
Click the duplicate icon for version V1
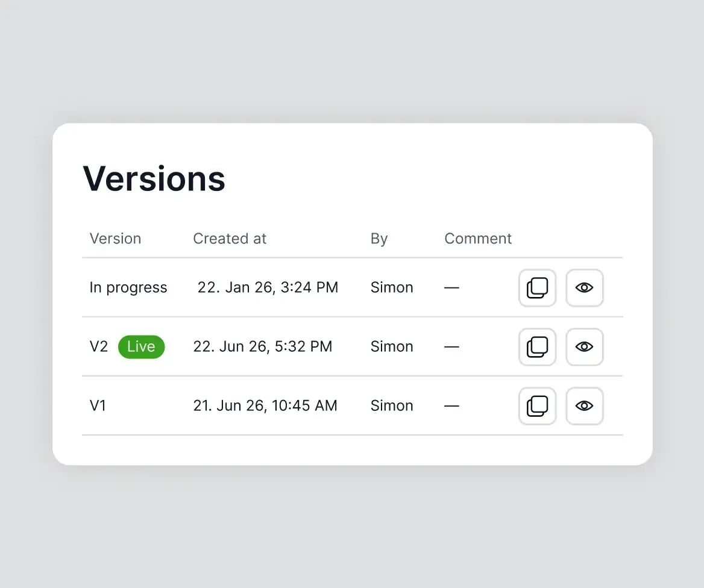tap(537, 406)
